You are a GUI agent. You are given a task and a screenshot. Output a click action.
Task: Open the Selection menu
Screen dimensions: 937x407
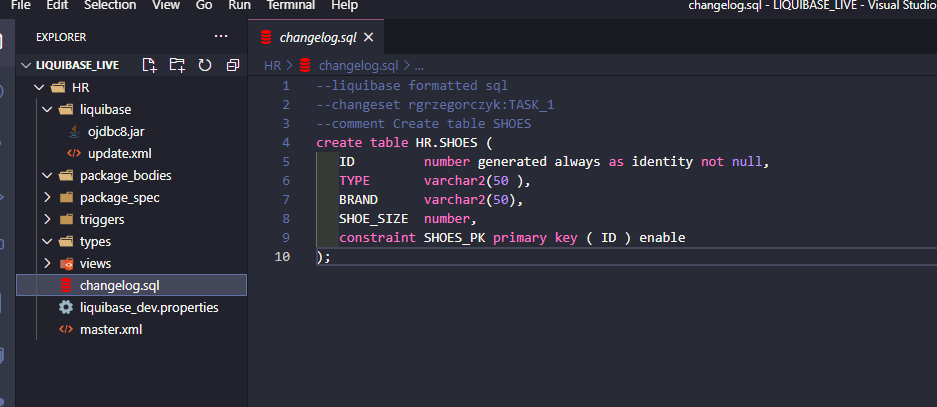pyautogui.click(x=110, y=5)
